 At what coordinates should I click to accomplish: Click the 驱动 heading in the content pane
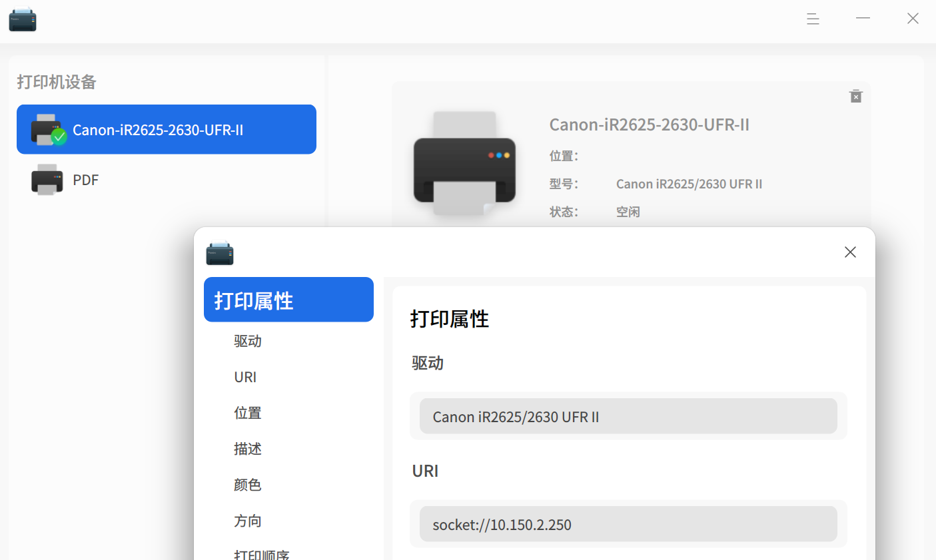[428, 363]
